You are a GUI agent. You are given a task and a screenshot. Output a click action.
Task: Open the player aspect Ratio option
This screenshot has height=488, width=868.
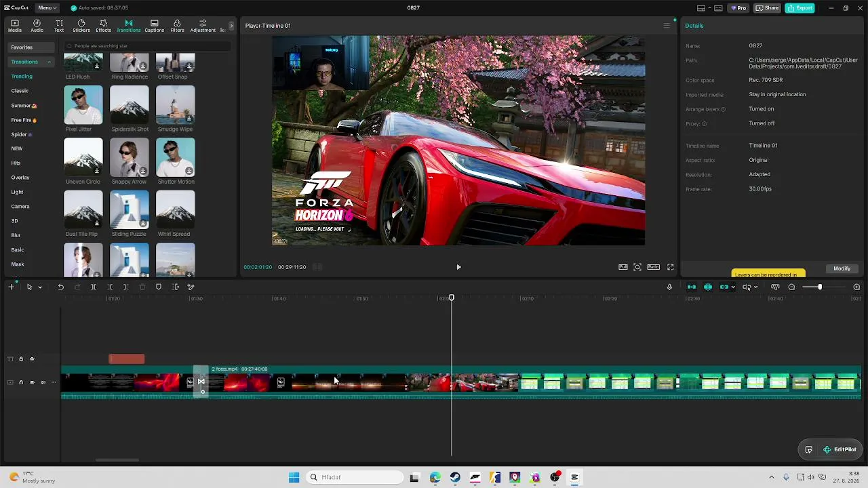click(x=653, y=267)
